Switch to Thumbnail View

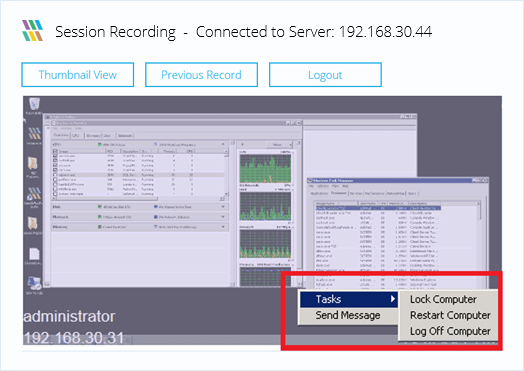pyautogui.click(x=78, y=75)
